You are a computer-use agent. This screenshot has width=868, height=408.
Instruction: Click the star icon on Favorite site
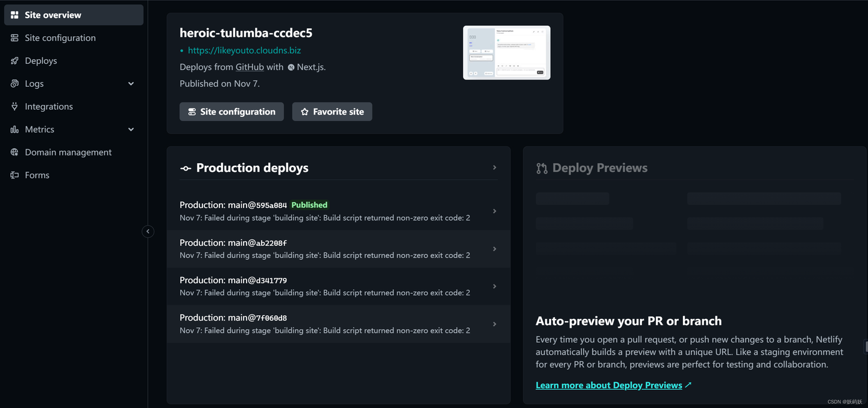coord(304,111)
